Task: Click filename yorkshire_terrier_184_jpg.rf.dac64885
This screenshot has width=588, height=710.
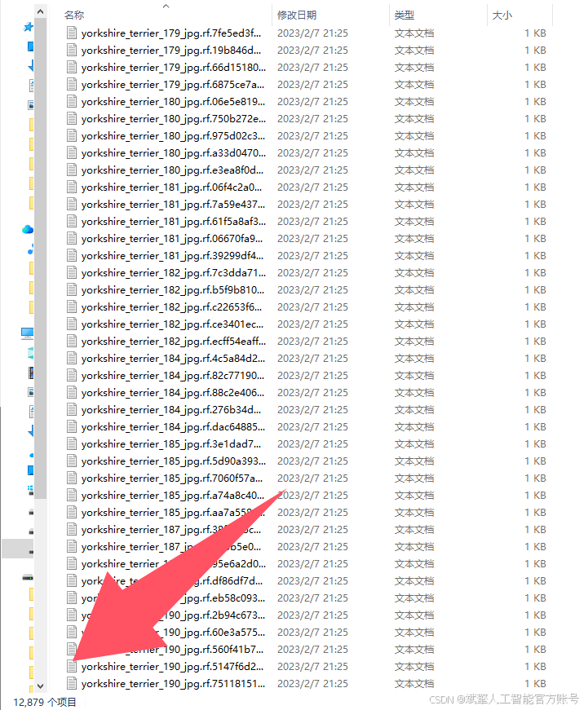Action: (x=173, y=427)
